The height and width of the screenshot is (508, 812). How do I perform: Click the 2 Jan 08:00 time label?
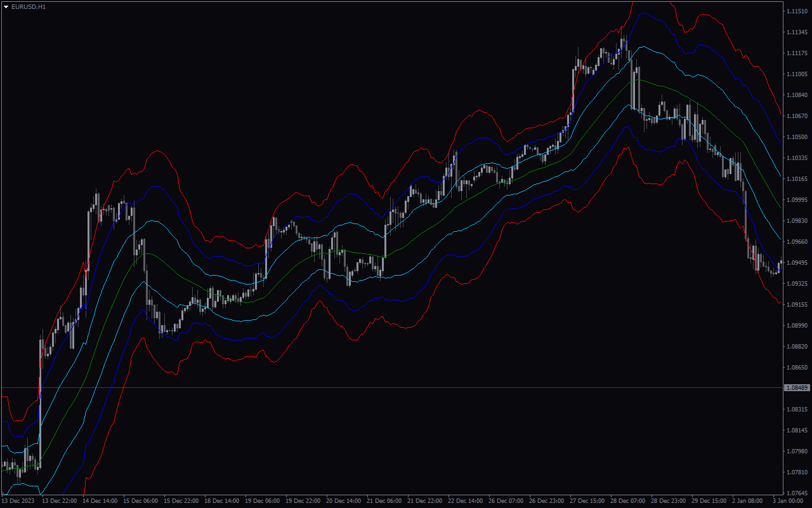click(747, 501)
